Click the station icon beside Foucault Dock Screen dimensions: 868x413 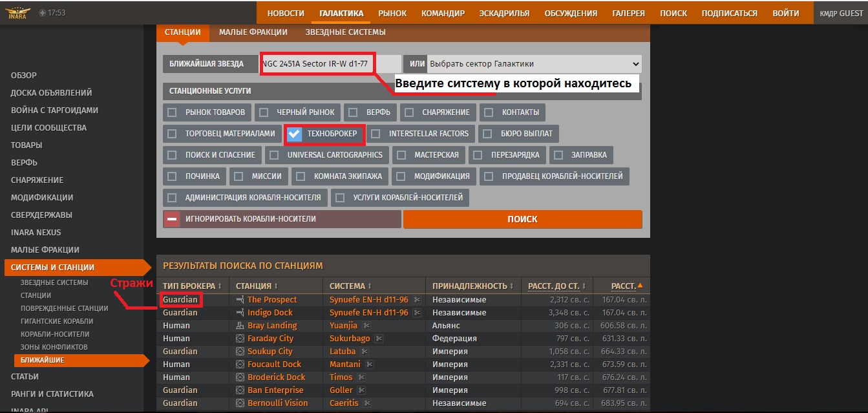point(240,365)
